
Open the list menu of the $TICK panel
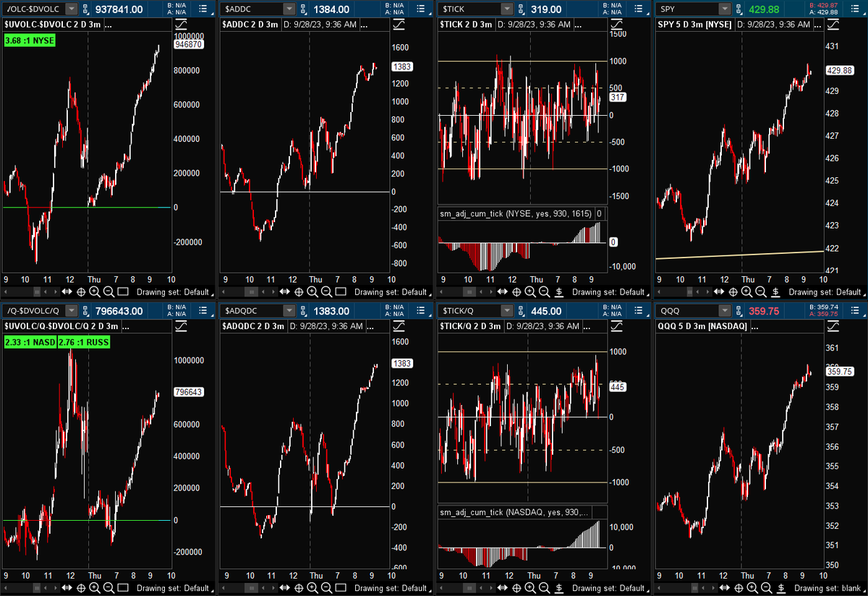pyautogui.click(x=639, y=9)
